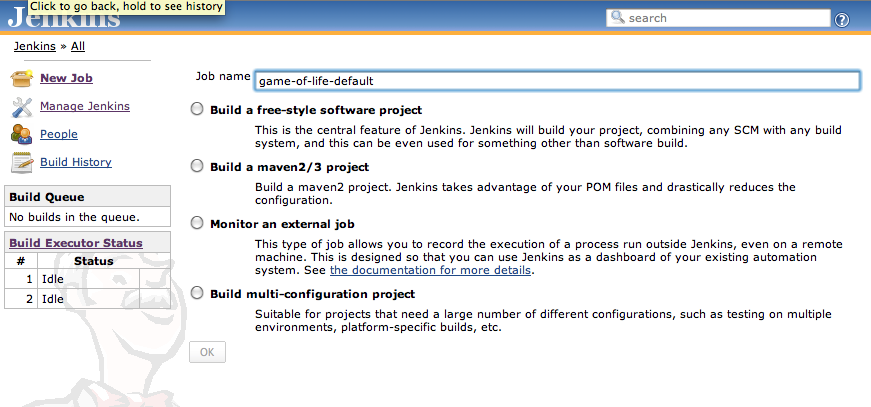
Task: Click the search input field
Action: point(718,18)
